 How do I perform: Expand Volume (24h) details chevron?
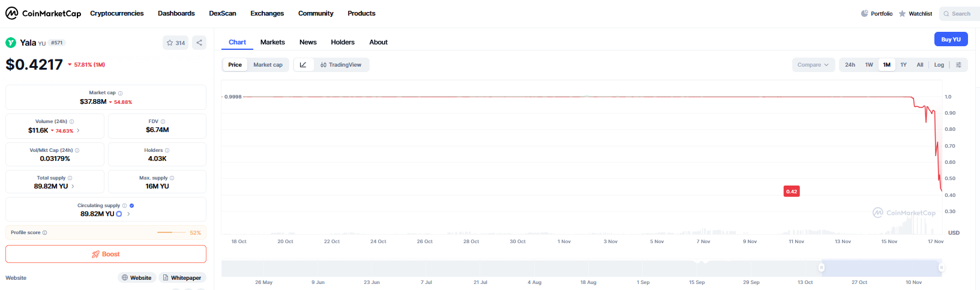point(78,130)
